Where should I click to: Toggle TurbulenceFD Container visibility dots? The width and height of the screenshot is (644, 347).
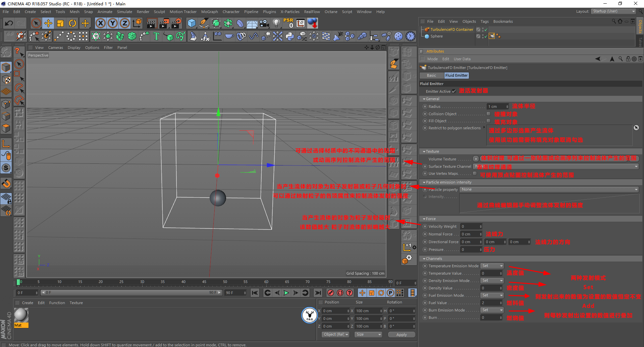point(483,29)
